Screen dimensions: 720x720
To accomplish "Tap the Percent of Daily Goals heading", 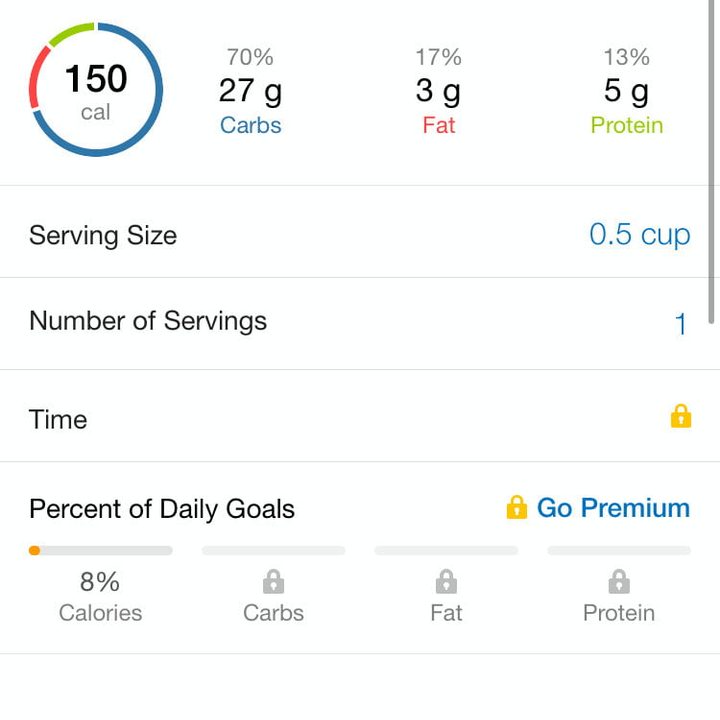I will point(162,508).
